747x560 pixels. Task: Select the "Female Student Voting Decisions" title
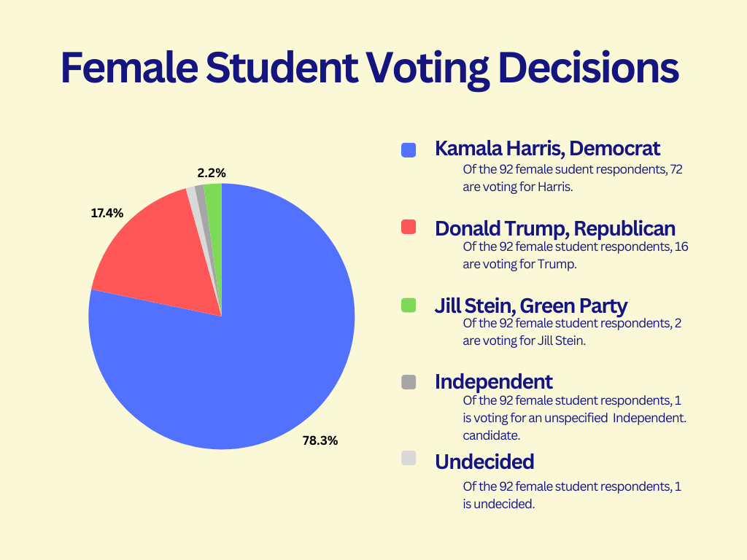point(369,68)
